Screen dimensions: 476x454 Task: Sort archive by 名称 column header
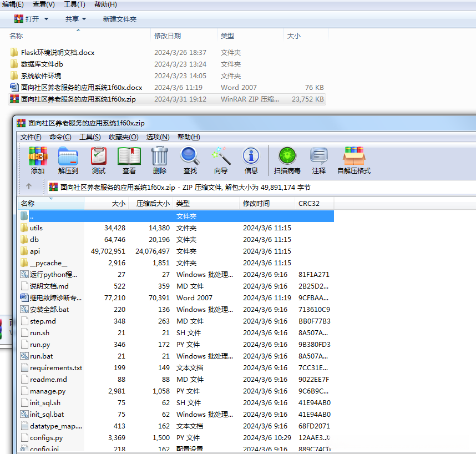[51, 204]
